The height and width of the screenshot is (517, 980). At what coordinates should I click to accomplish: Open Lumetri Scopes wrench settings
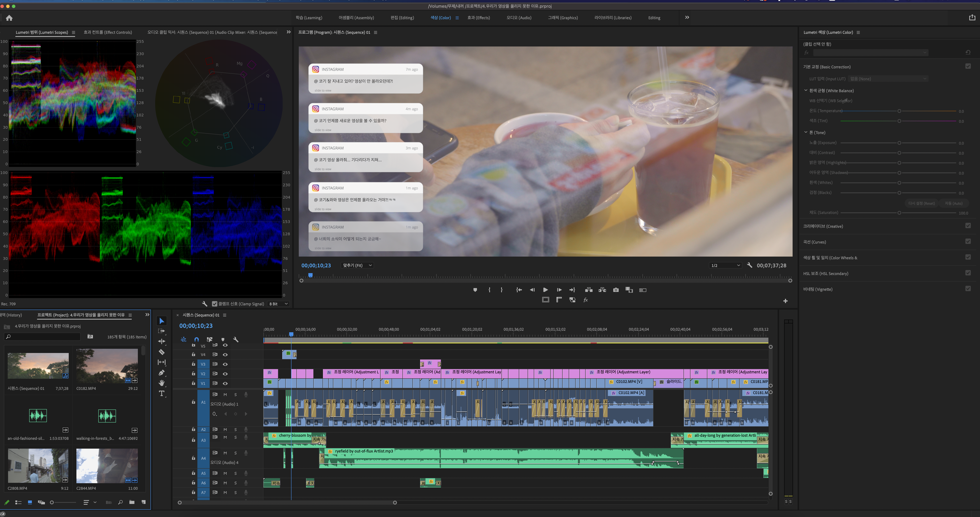pyautogui.click(x=205, y=304)
